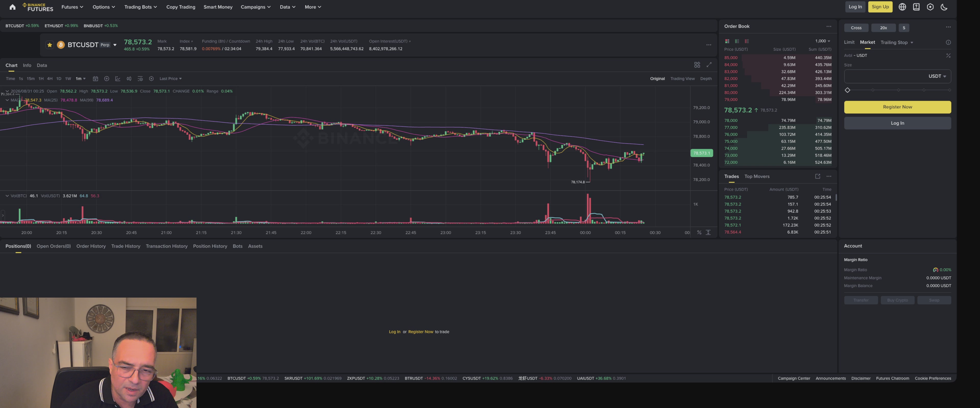Open the candlestick chart-type icon
Viewport: 980px width, 408px height.
click(129, 79)
